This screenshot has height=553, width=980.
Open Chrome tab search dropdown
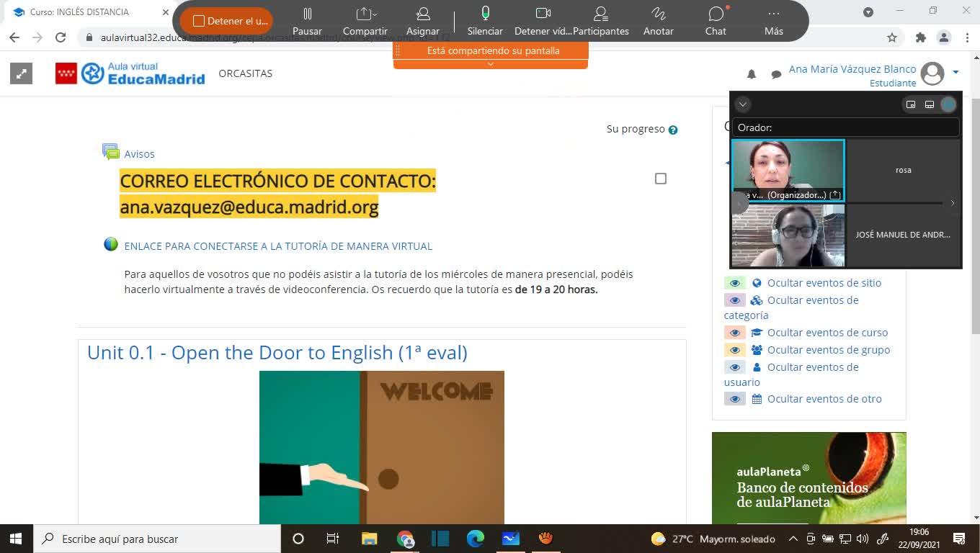pos(868,12)
